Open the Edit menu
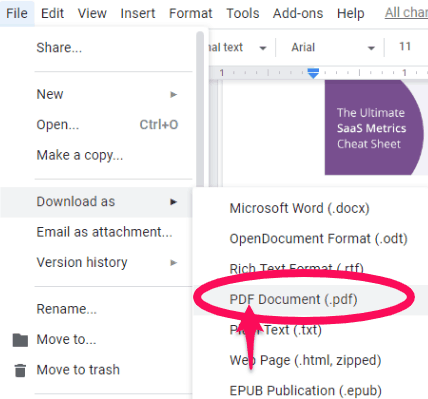Viewport: 428px width, 399px height. [52, 13]
